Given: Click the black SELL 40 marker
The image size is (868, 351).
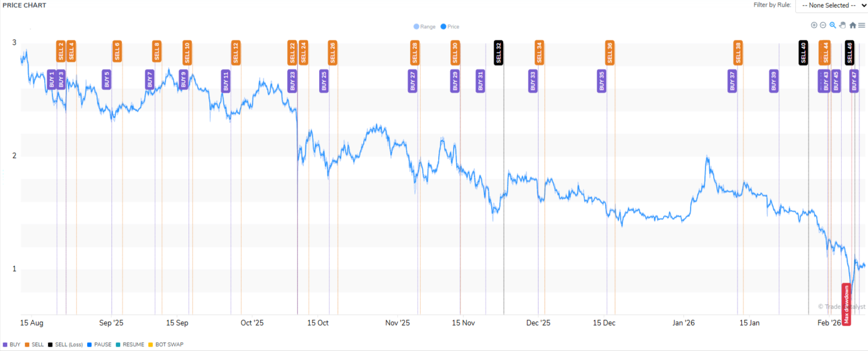Looking at the screenshot, I should (803, 53).
